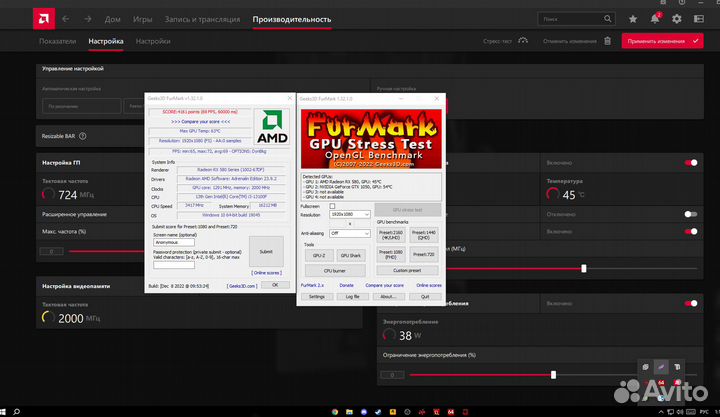720x417 pixels.
Task: Open Windows Start menu
Action: coord(3,412)
